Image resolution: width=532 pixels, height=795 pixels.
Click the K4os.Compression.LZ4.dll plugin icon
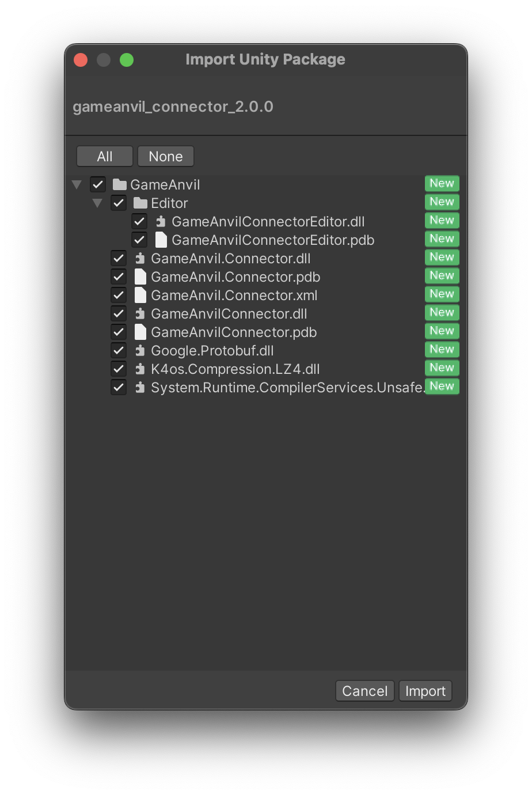pos(140,369)
